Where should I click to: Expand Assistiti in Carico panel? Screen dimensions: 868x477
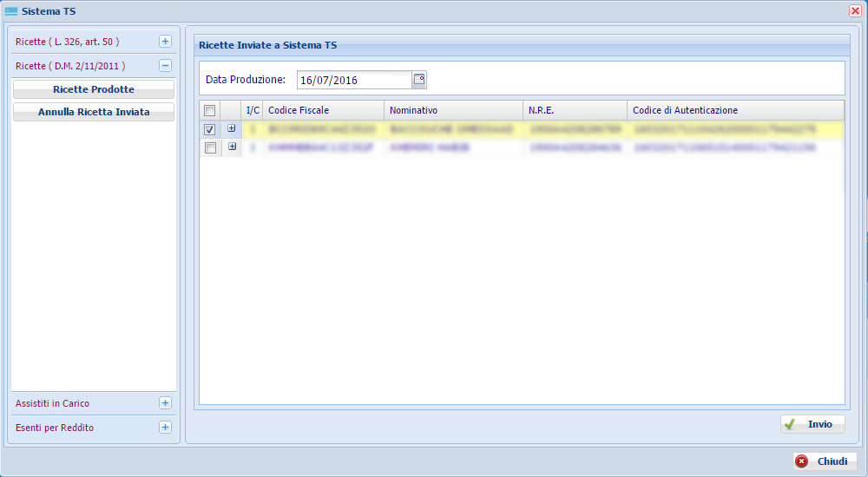click(165, 403)
